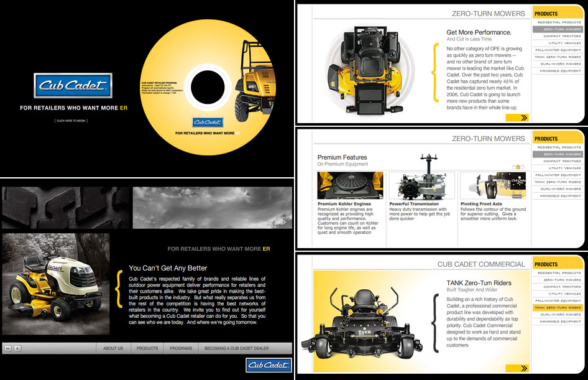Image resolution: width=588 pixels, height=380 pixels.
Task: Select the Programs menu item
Action: point(181,348)
